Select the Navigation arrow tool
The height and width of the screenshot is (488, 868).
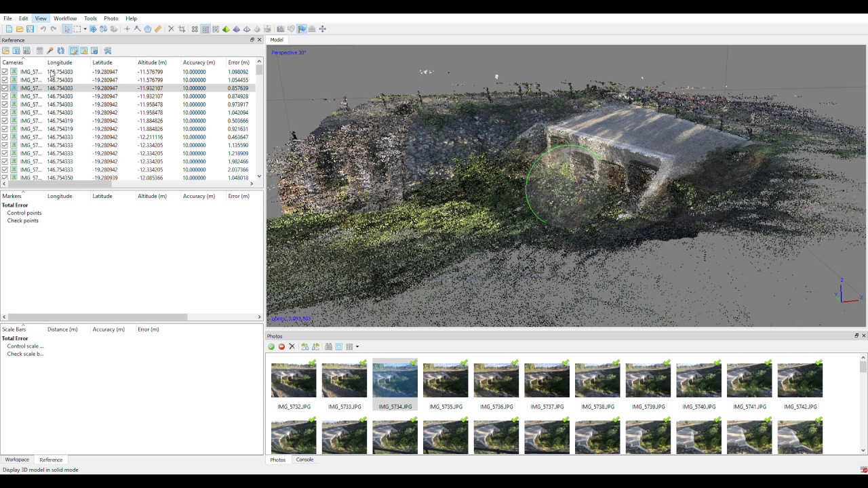67,29
